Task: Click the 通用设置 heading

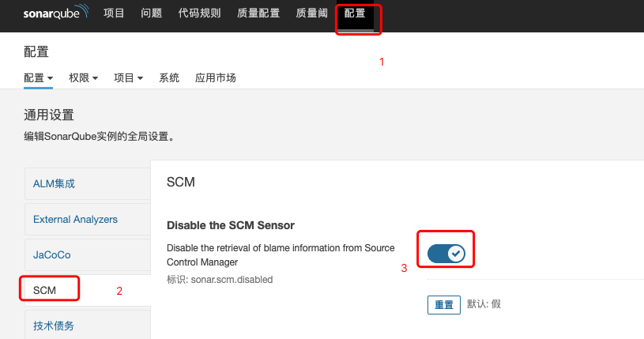Action: [x=49, y=115]
